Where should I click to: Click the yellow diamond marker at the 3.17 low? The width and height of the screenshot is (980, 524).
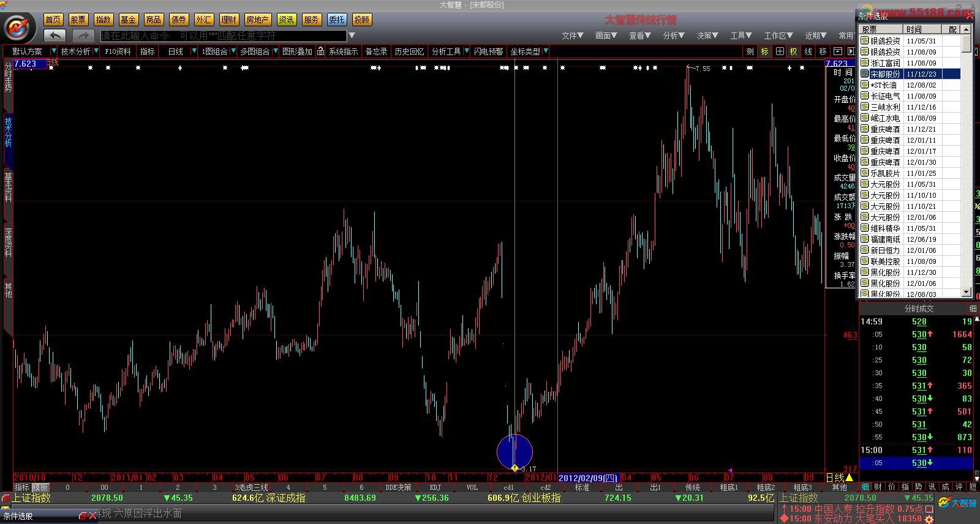point(514,468)
